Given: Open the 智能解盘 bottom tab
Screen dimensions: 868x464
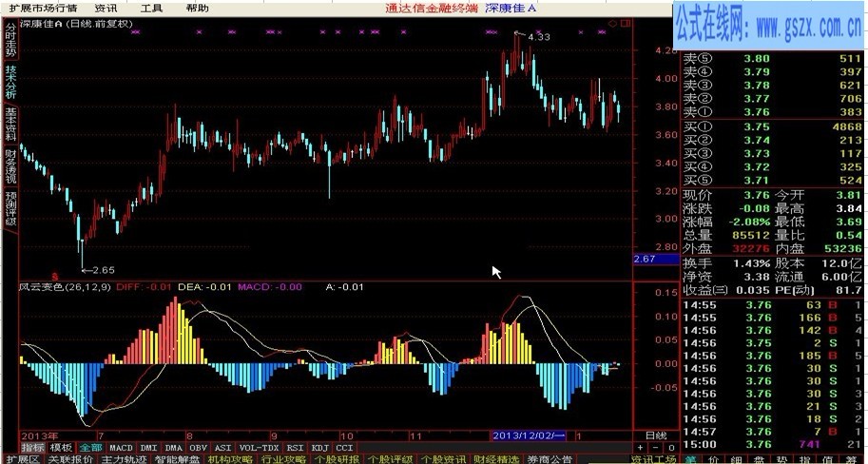Looking at the screenshot, I should (177, 459).
